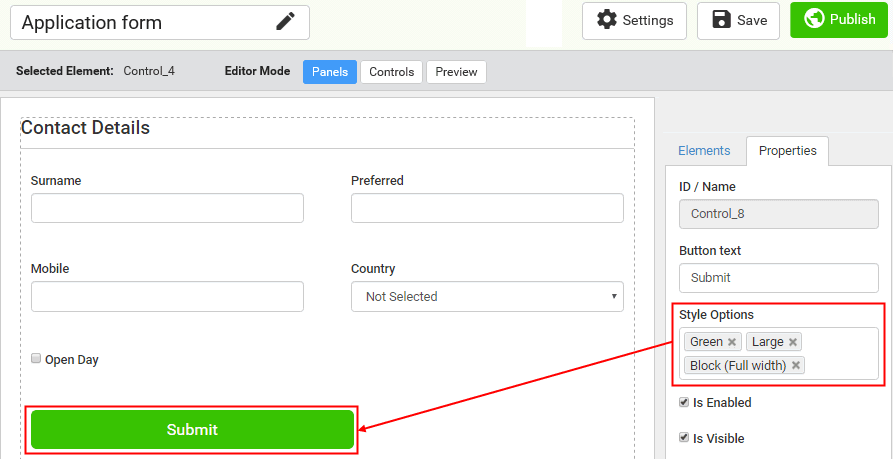
Task: Select the Contact Details panel heading
Action: [85, 128]
